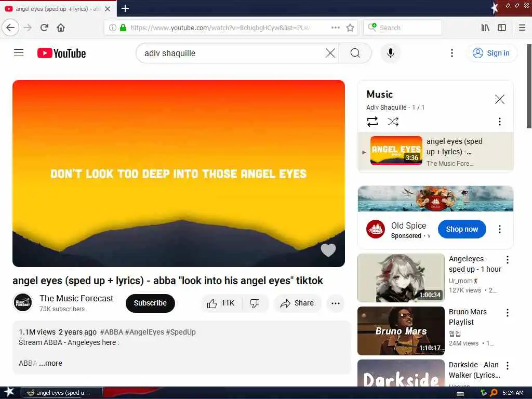Open a new browser tab
Image resolution: width=532 pixels, height=399 pixels.
pyautogui.click(x=125, y=8)
